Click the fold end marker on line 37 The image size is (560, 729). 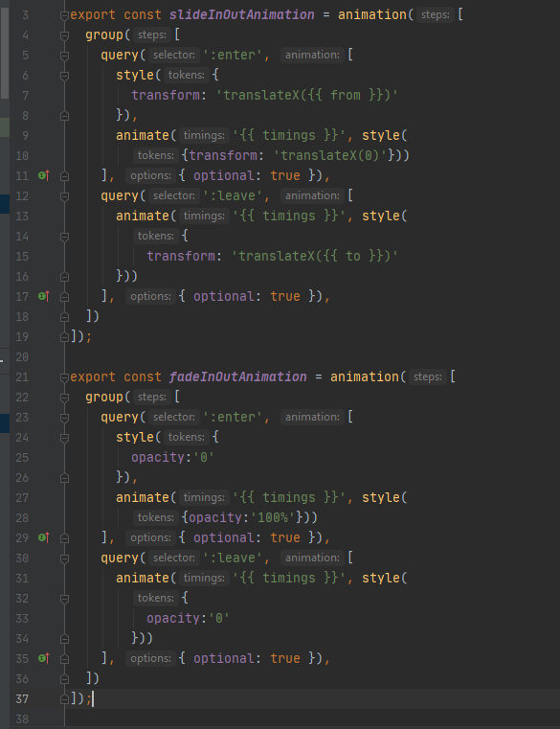click(x=64, y=698)
